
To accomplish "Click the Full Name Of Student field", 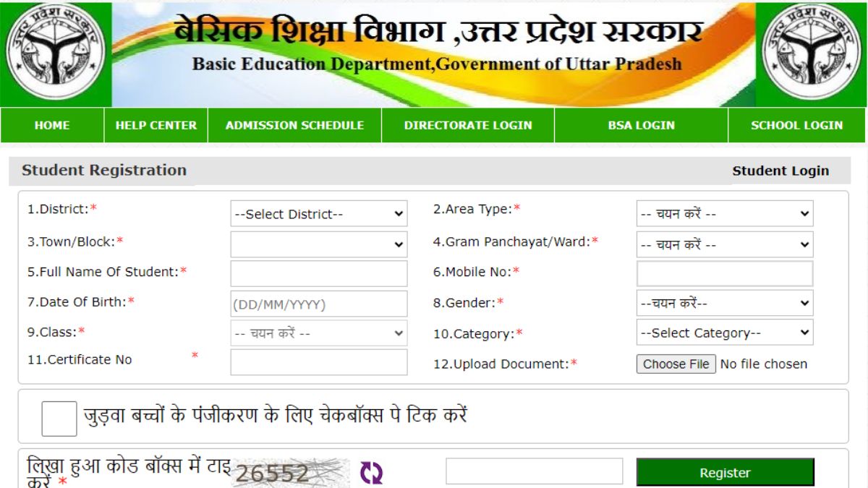I will point(317,273).
